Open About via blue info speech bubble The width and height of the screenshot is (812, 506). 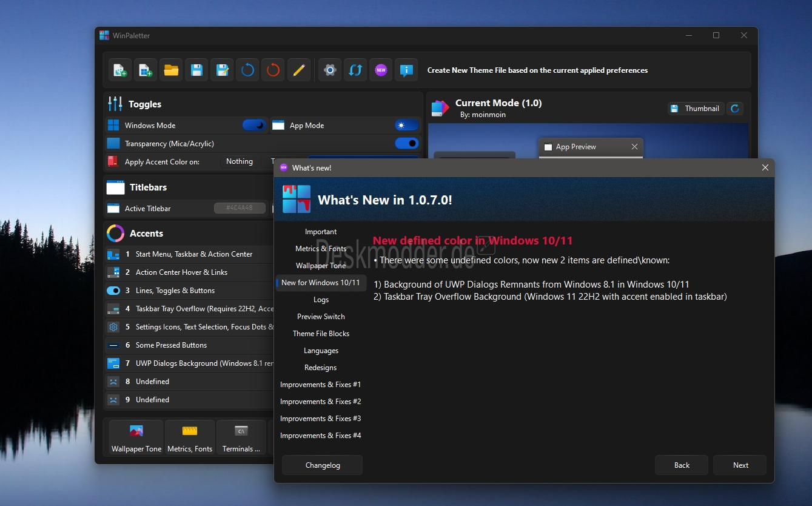(x=406, y=70)
